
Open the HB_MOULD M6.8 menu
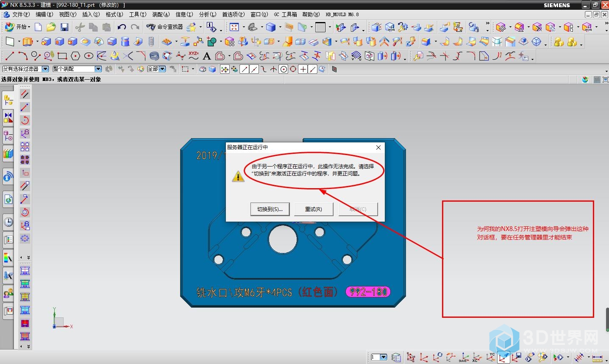click(342, 14)
